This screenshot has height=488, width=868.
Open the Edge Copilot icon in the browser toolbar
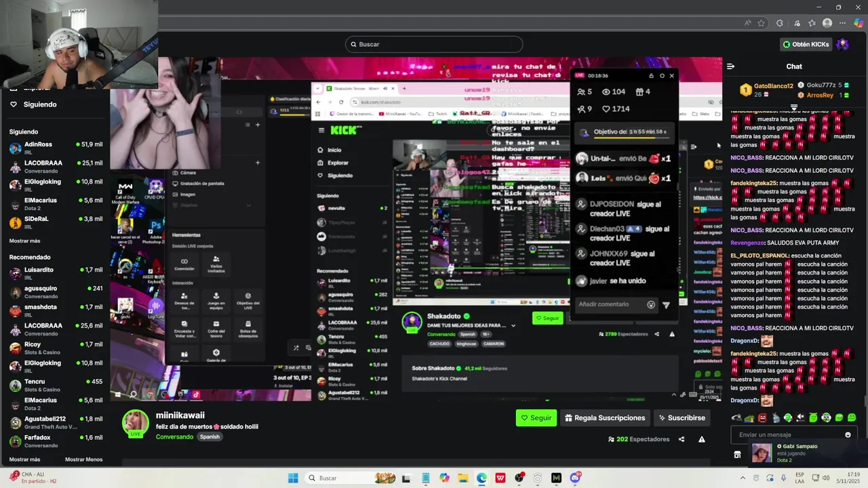click(859, 23)
